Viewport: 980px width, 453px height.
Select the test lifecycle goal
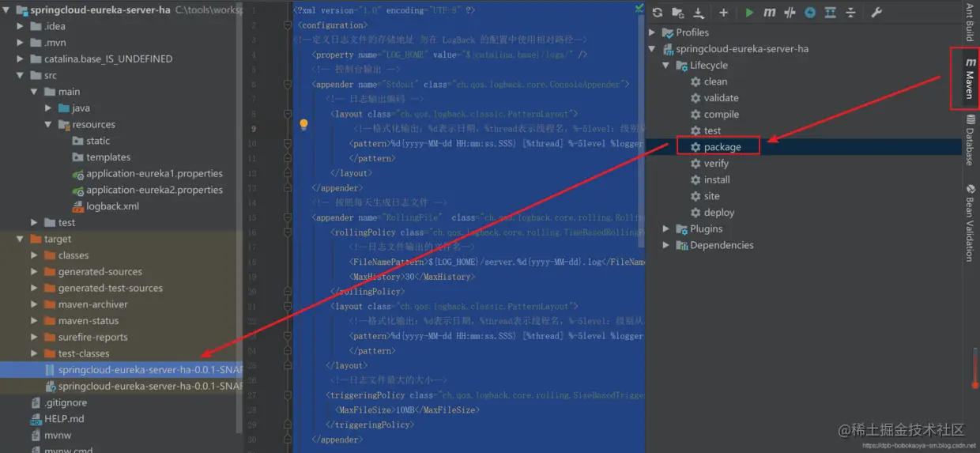click(x=706, y=130)
